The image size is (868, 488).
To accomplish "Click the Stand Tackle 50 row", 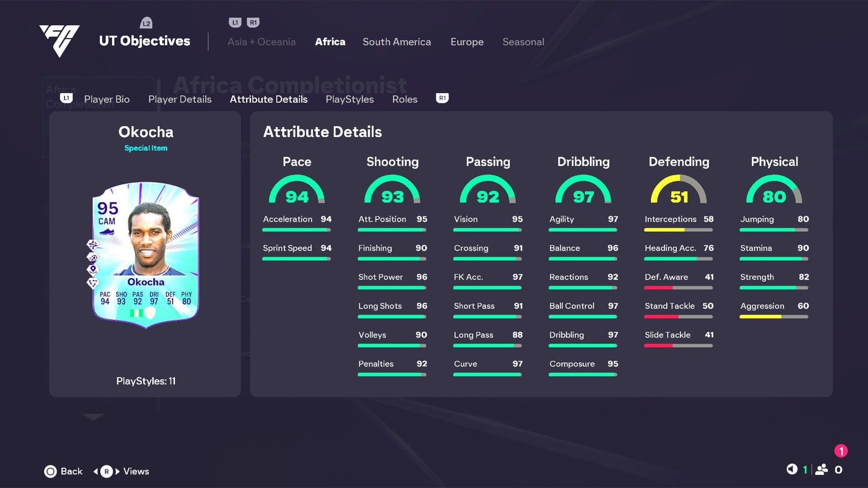I will (x=679, y=310).
